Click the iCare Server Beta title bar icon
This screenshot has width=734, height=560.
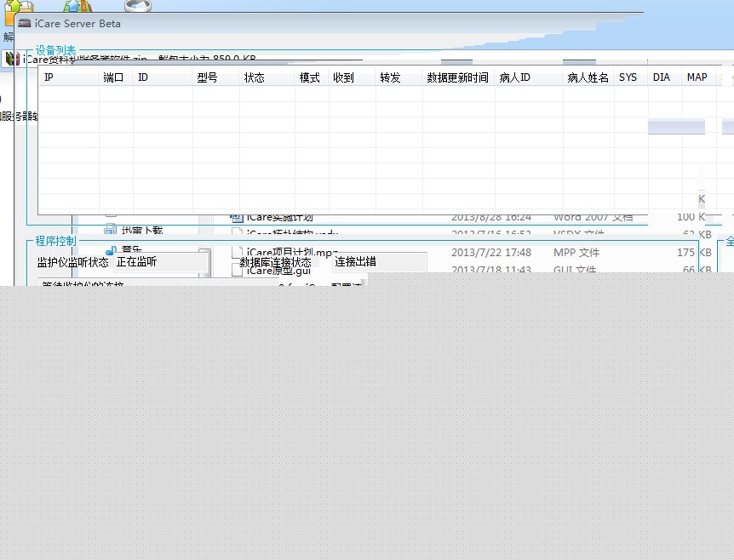pos(25,23)
